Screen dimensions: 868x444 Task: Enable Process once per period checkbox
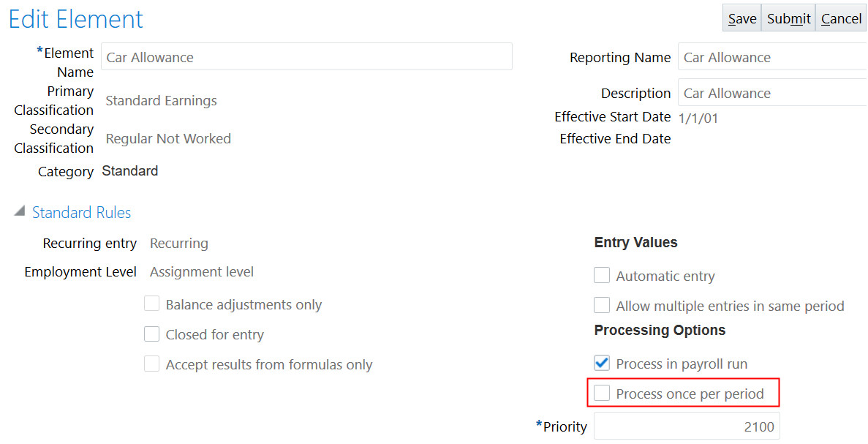[x=602, y=394]
